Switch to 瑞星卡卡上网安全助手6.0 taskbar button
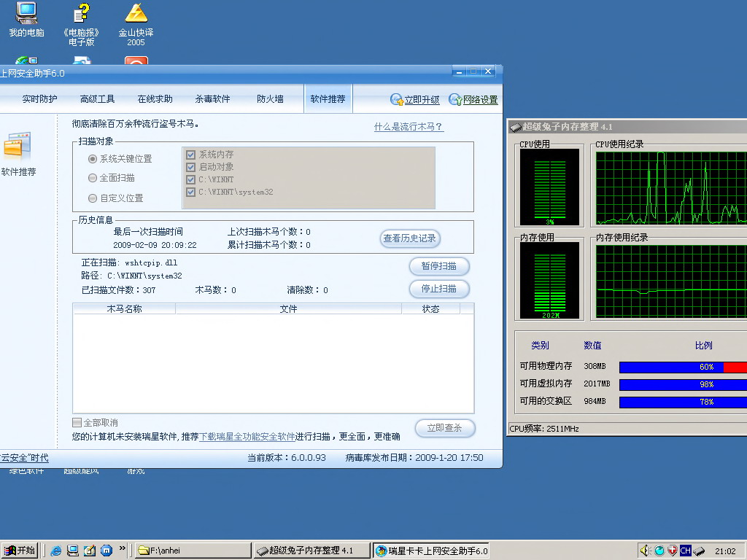 (x=431, y=551)
